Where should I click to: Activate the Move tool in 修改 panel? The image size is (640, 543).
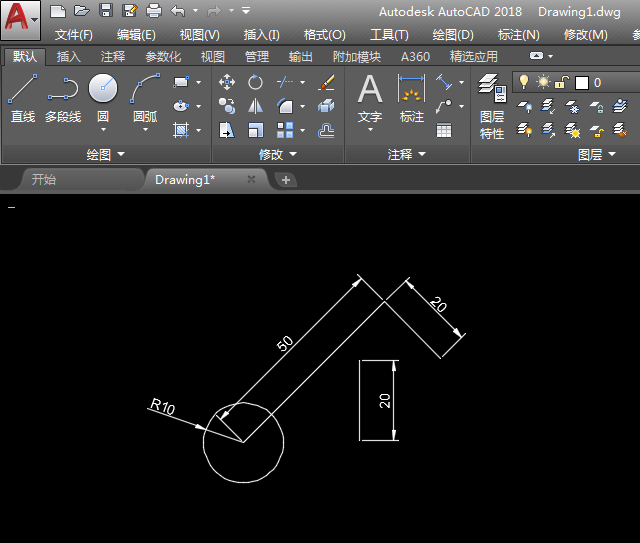click(227, 82)
